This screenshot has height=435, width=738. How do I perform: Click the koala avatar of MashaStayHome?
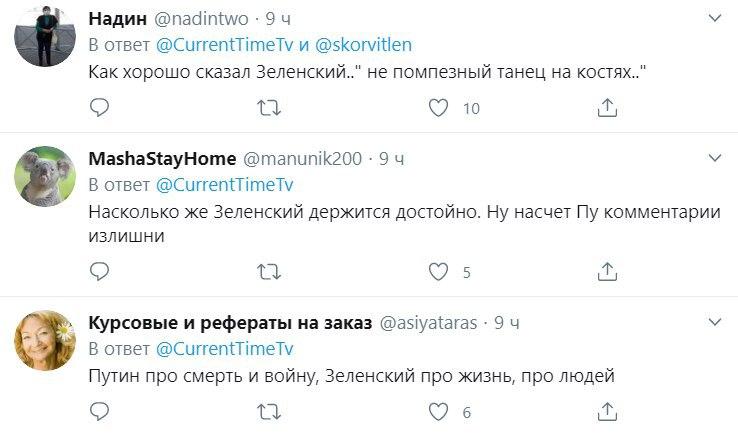click(43, 177)
